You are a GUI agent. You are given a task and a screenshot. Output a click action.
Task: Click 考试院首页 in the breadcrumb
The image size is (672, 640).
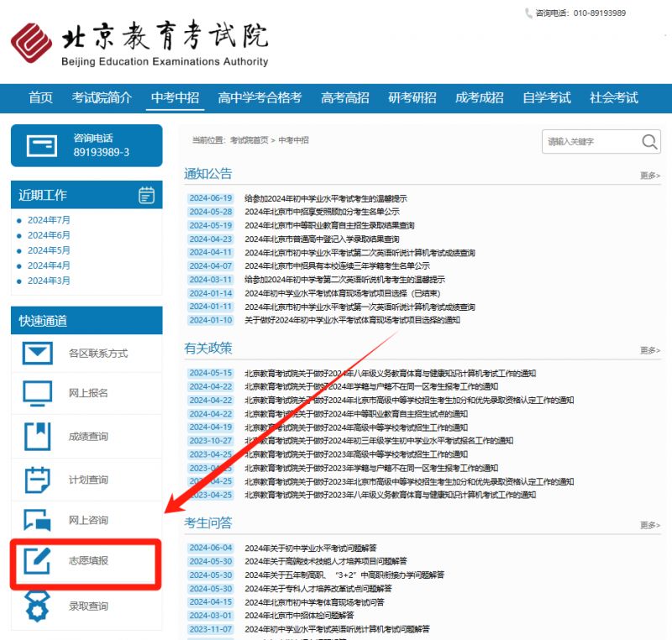click(249, 140)
